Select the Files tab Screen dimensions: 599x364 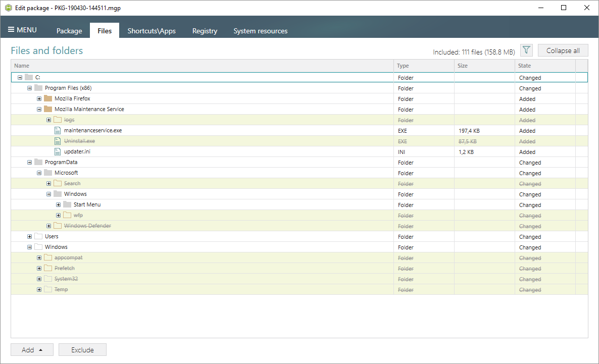pyautogui.click(x=104, y=31)
